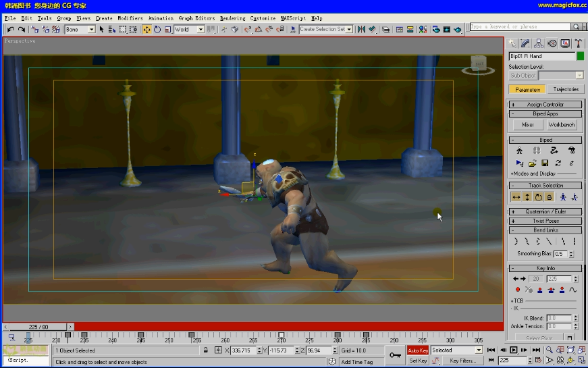Image resolution: width=588 pixels, height=368 pixels.
Task: Click the Set Key button
Action: pyautogui.click(x=418, y=361)
